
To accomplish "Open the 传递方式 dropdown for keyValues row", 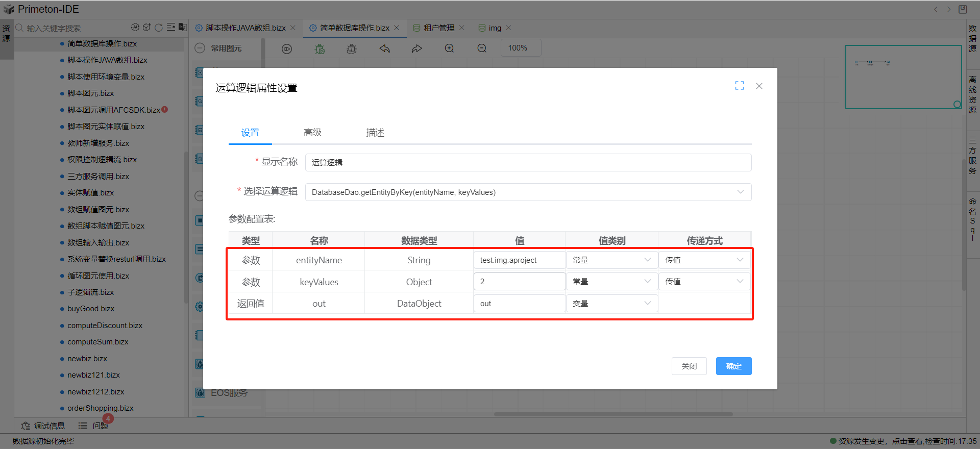I will [x=704, y=282].
